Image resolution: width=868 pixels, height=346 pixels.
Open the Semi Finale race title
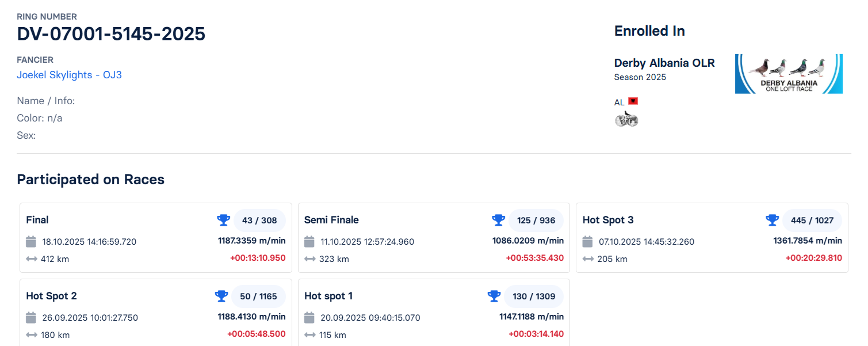(x=331, y=220)
